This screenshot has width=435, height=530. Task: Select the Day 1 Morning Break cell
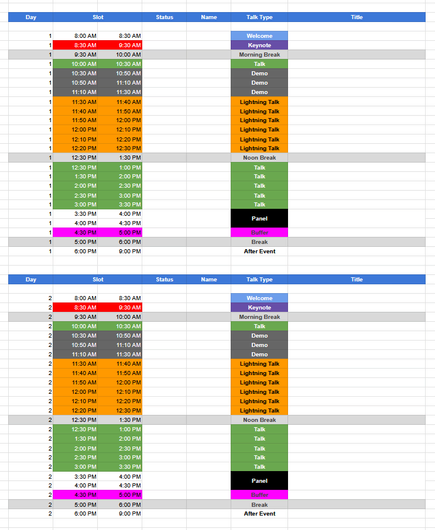pyautogui.click(x=259, y=54)
